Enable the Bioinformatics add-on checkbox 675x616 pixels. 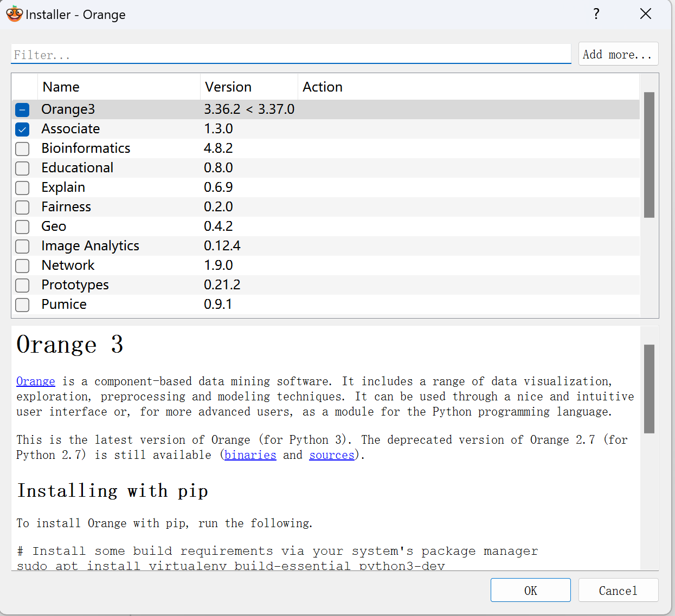coord(22,149)
